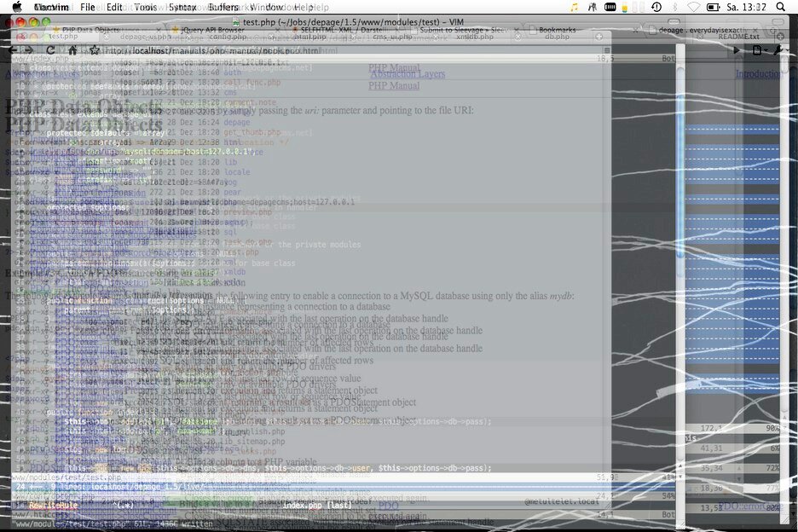Image resolution: width=798 pixels, height=532 pixels.
Task: Open the File menu
Action: tap(88, 7)
